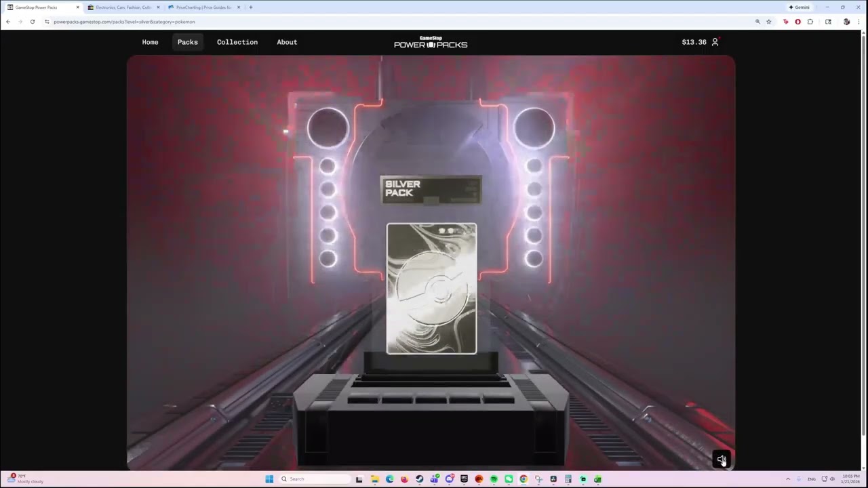Viewport: 868px width, 488px height.
Task: Close the Electronics, Cars, Fashion tab
Action: pos(158,7)
